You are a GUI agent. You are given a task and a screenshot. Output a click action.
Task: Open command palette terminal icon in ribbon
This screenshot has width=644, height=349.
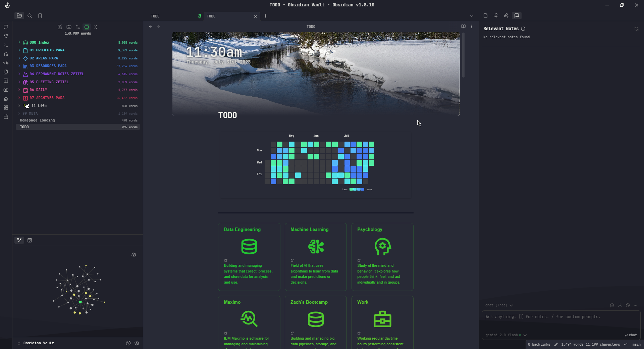coord(6,45)
